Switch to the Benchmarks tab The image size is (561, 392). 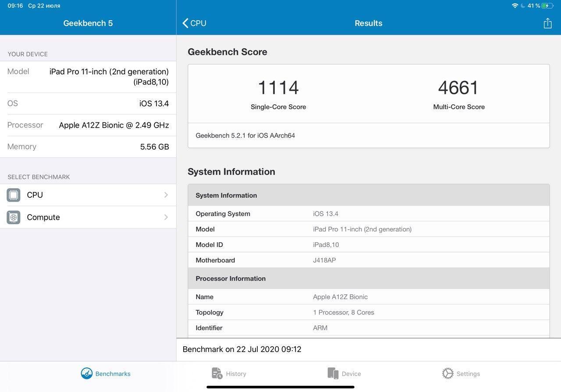[106, 374]
